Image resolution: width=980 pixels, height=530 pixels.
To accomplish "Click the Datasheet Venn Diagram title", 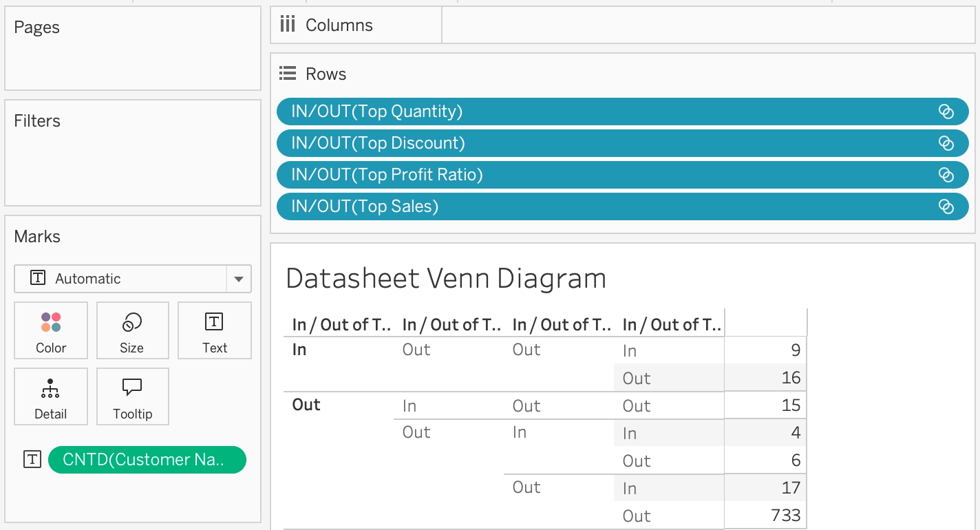I will [446, 279].
